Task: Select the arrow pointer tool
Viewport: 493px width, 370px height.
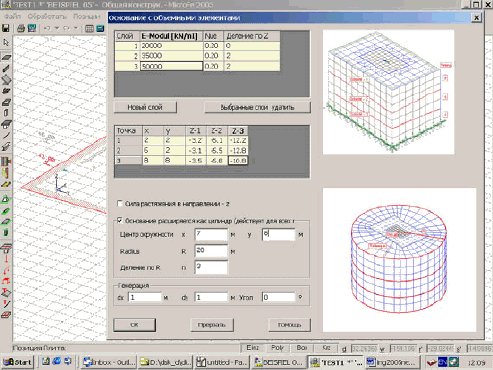Action: click(x=6, y=43)
